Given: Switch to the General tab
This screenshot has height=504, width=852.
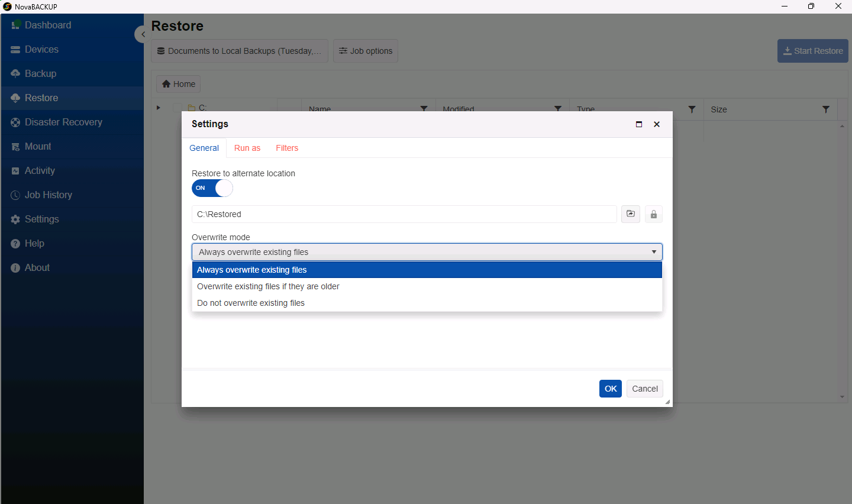Looking at the screenshot, I should [x=204, y=148].
